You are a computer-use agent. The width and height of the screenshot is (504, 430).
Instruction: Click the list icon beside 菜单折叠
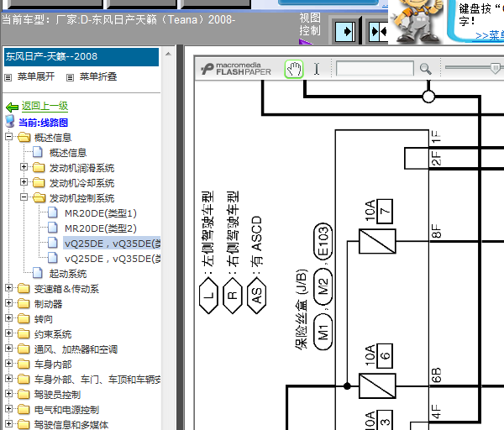click(70, 77)
